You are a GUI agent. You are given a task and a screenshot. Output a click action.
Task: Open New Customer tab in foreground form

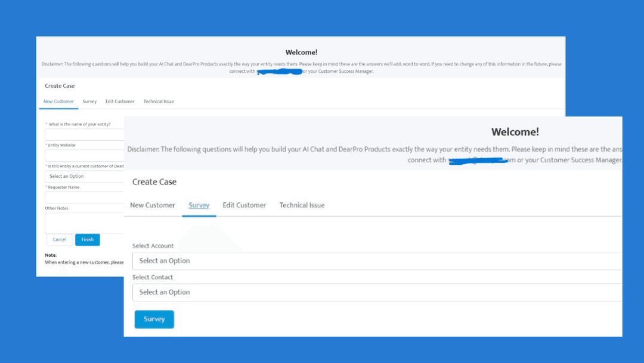[153, 205]
